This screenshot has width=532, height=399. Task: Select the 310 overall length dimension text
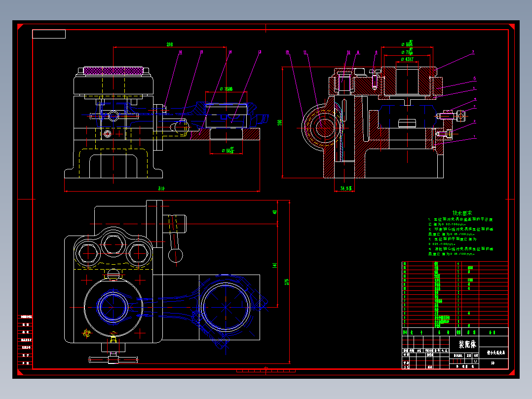point(161,189)
